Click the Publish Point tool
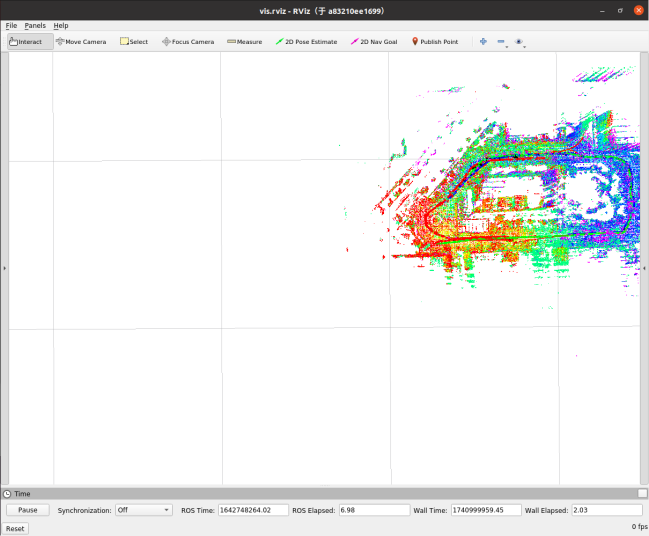This screenshot has width=649, height=536. (x=435, y=42)
